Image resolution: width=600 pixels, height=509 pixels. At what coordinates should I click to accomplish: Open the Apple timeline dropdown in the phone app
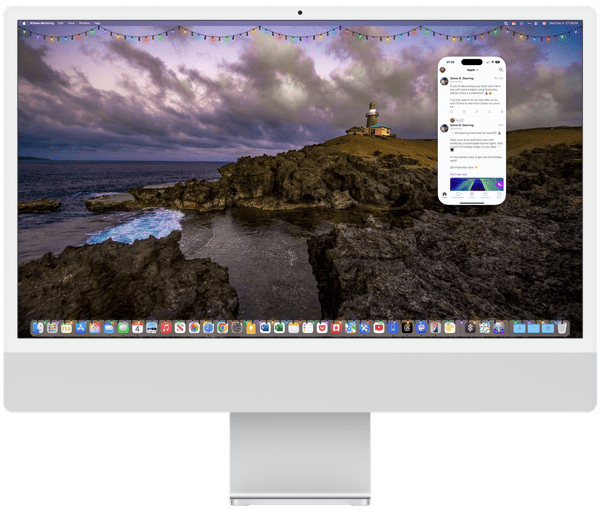473,70
